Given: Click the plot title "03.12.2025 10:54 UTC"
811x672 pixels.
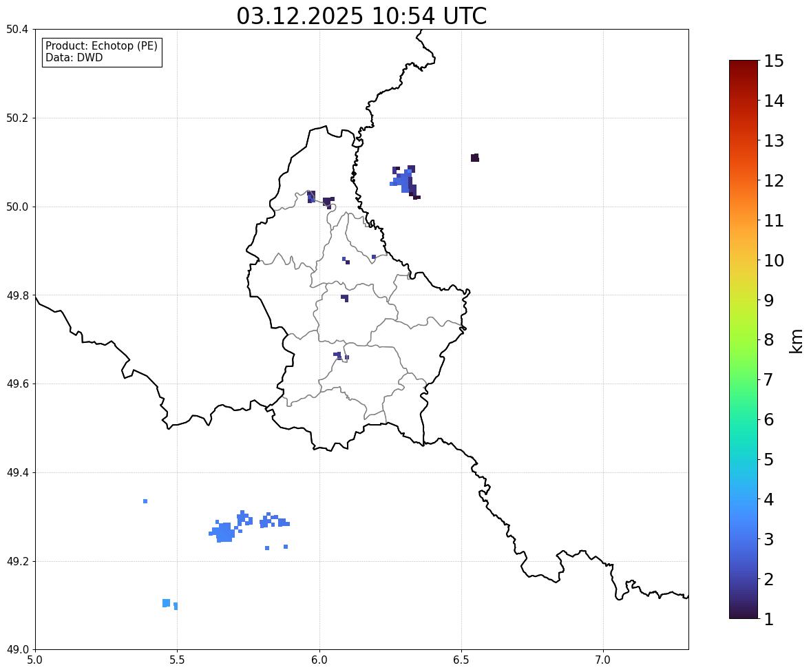Looking at the screenshot, I should click(361, 16).
